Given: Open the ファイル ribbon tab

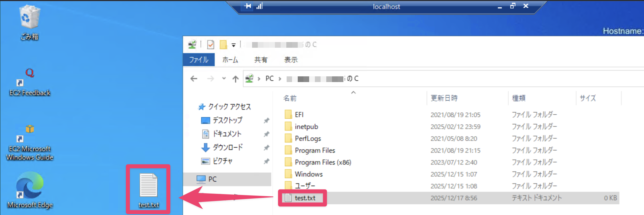Looking at the screenshot, I should pyautogui.click(x=199, y=60).
